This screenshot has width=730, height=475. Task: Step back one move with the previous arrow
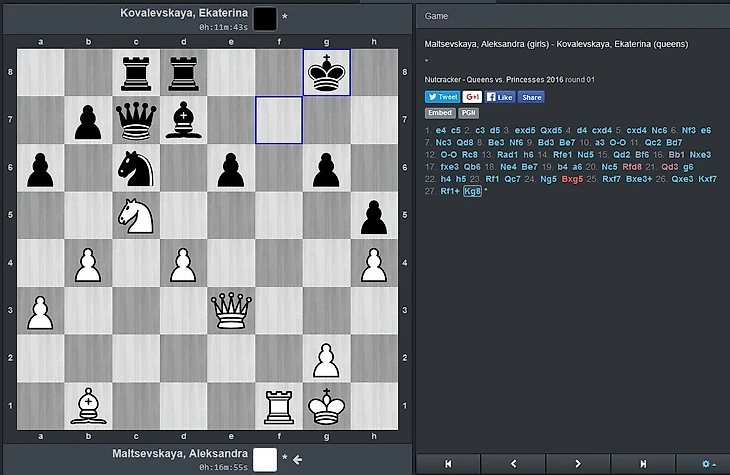(x=513, y=463)
